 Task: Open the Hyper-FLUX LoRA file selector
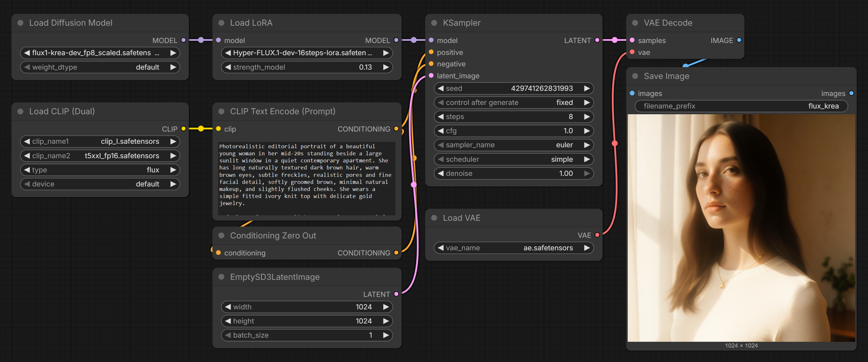coord(307,53)
